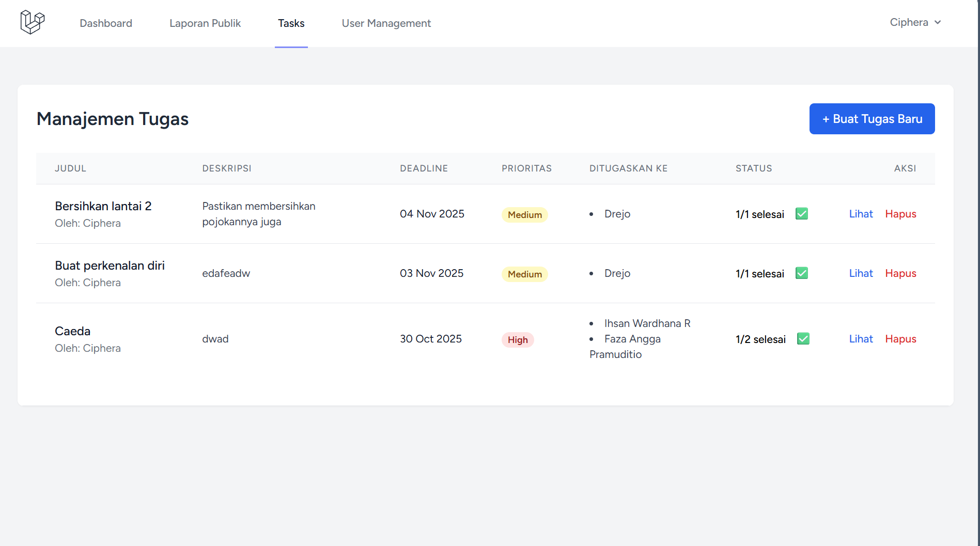The width and height of the screenshot is (980, 546).
Task: Toggle checkmark for Buat perkenalan diri task
Action: click(802, 273)
